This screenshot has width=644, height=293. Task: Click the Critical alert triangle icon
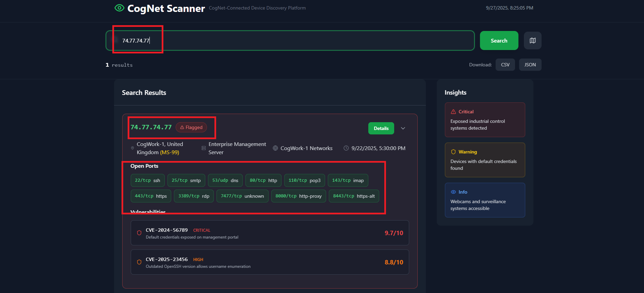click(x=453, y=112)
